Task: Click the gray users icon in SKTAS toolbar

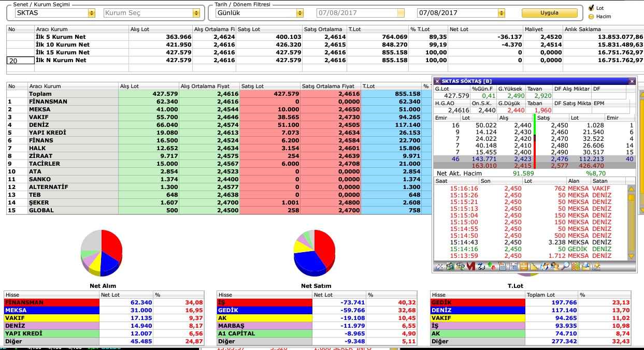Action: [x=461, y=267]
